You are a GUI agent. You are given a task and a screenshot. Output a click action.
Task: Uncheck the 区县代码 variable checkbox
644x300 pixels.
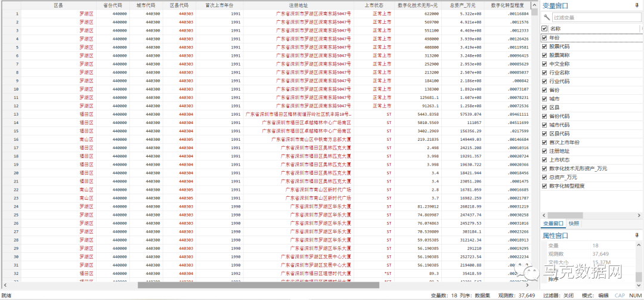(x=544, y=134)
